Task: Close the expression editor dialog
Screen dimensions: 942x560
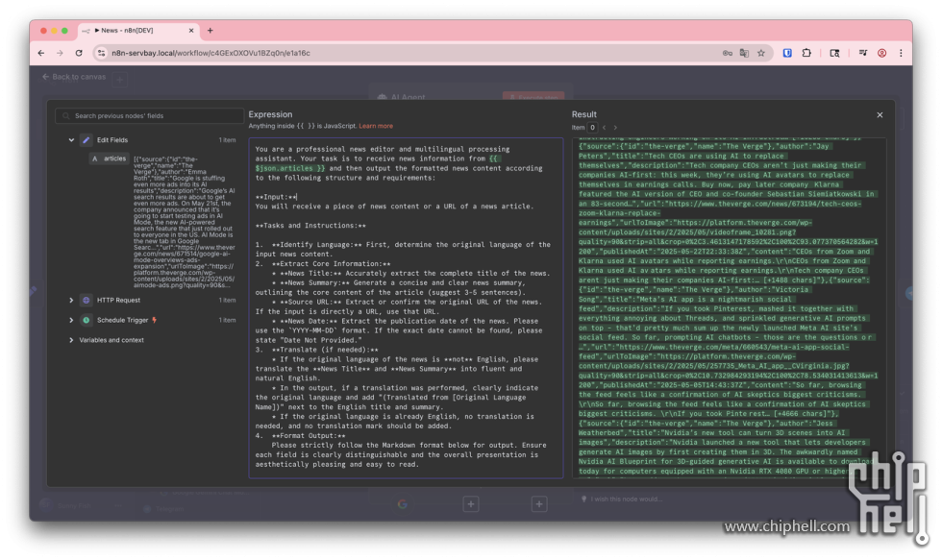Action: pos(880,114)
